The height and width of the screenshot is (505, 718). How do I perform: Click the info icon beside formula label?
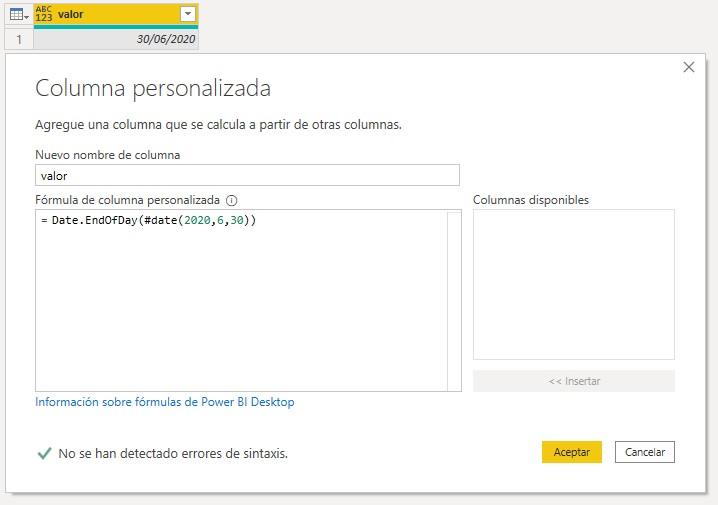(232, 200)
